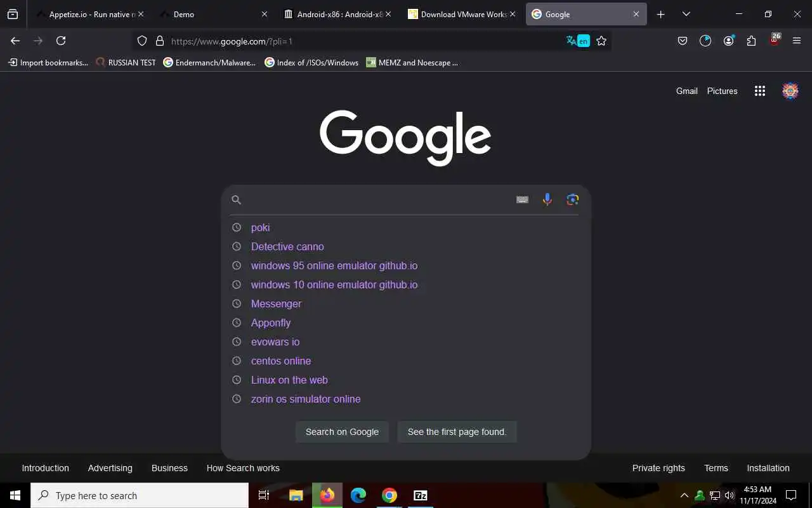This screenshot has width=812, height=508.
Task: Open a new browser tab
Action: click(661, 14)
